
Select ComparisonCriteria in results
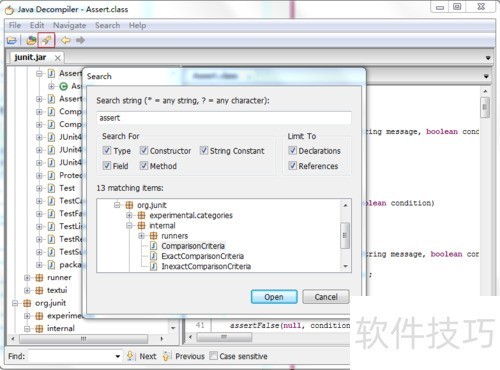pos(193,246)
